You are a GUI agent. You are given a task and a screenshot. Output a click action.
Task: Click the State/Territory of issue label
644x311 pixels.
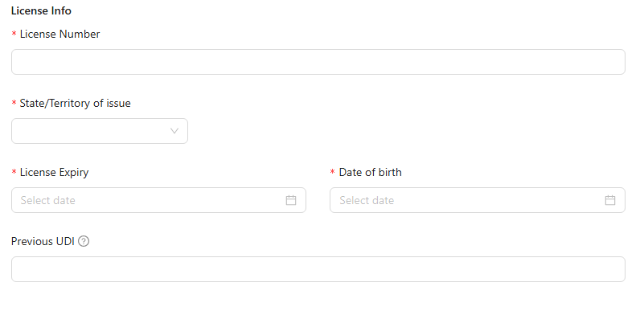point(75,103)
